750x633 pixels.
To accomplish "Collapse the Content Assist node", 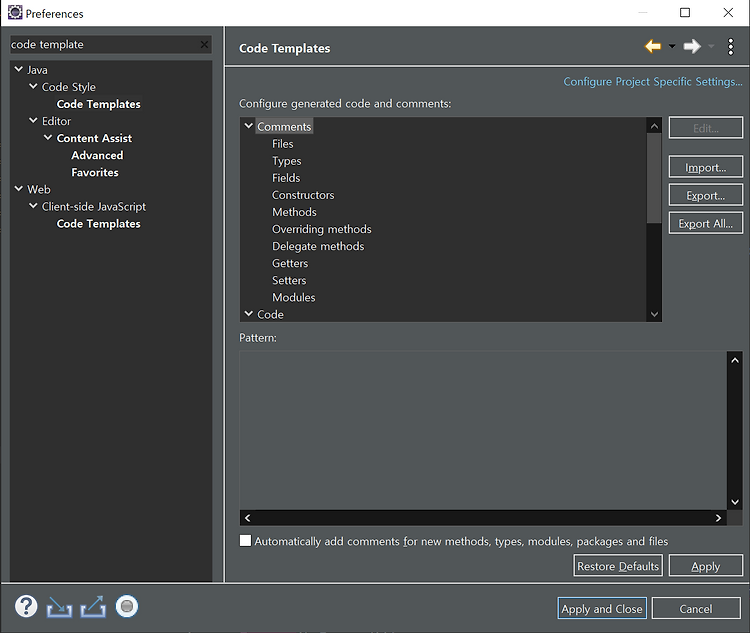I will (48, 138).
